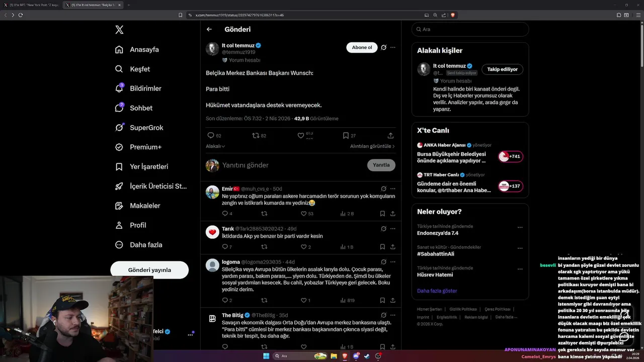Like Emir's reply with 53 likes

(304, 214)
